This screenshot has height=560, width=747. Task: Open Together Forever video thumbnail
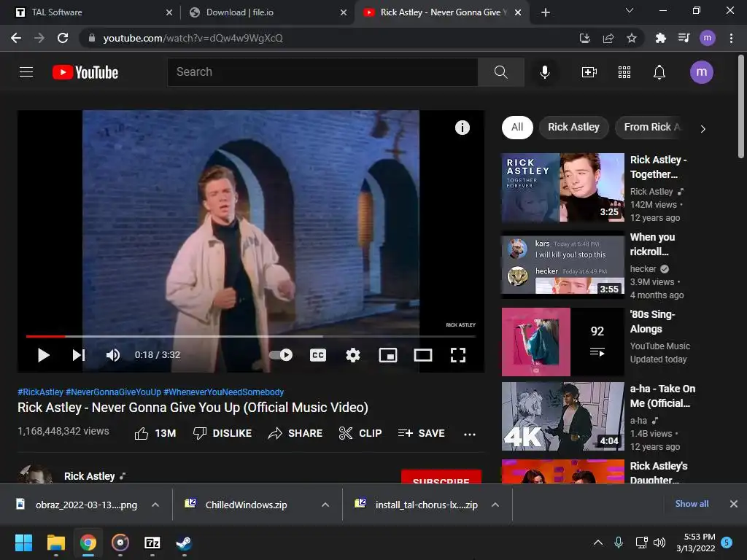(562, 187)
